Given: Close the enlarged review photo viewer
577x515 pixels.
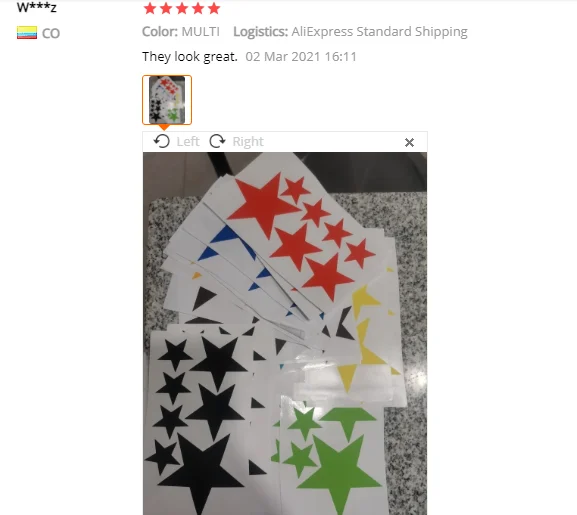Looking at the screenshot, I should (409, 142).
